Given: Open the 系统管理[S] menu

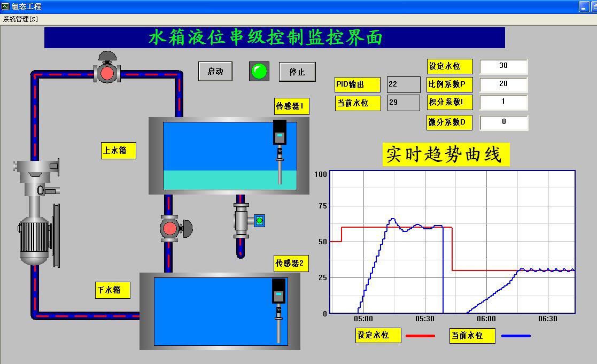Looking at the screenshot, I should pos(20,19).
